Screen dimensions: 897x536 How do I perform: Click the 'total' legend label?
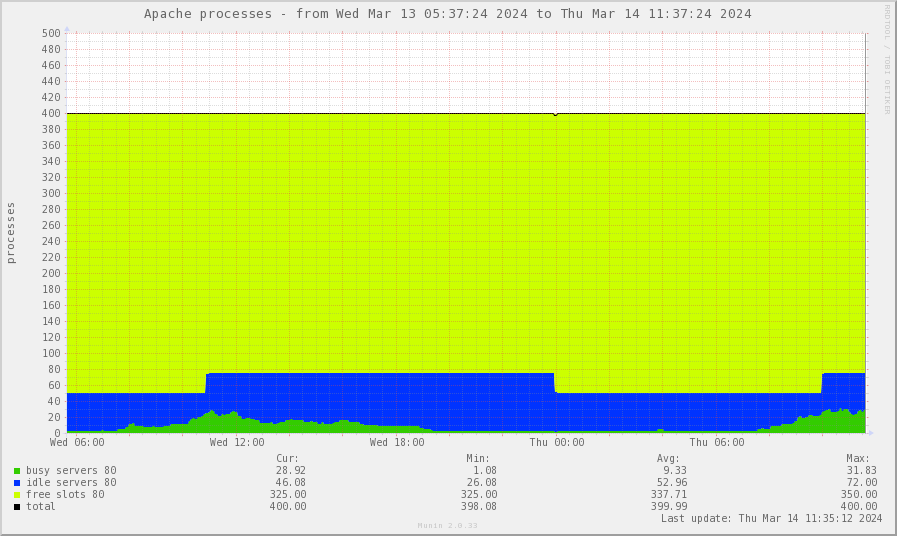pyautogui.click(x=41, y=506)
